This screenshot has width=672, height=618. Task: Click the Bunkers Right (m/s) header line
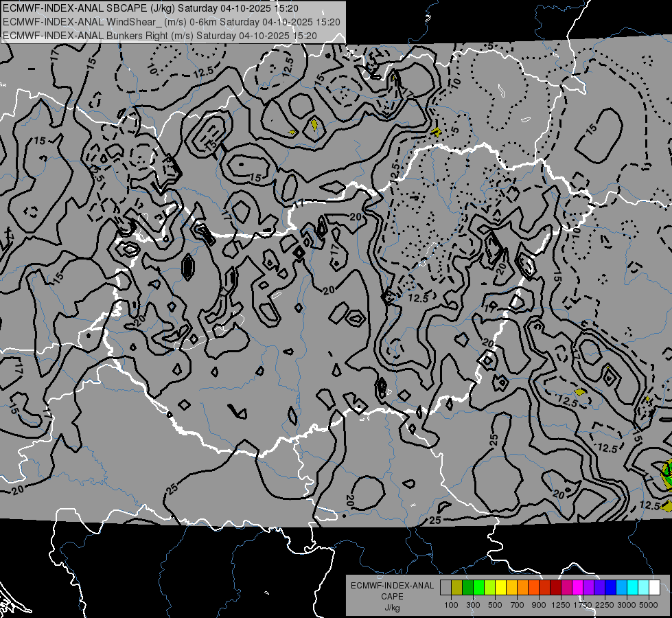tap(160, 36)
